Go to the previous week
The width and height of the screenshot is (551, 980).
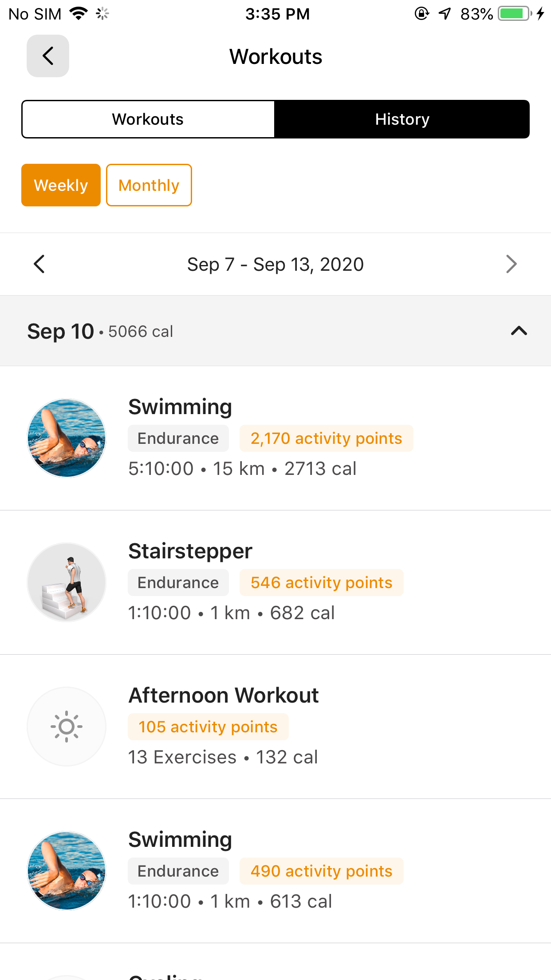[39, 264]
